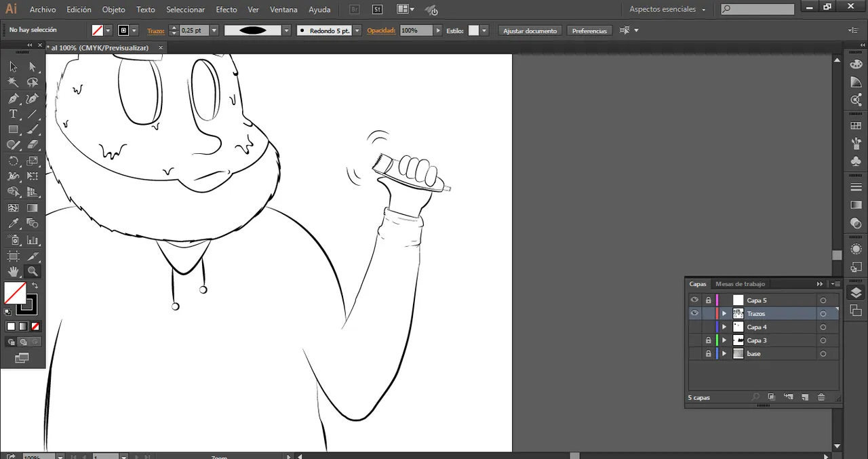The image size is (868, 459).
Task: Pick the Eraser tool
Action: pos(32,145)
